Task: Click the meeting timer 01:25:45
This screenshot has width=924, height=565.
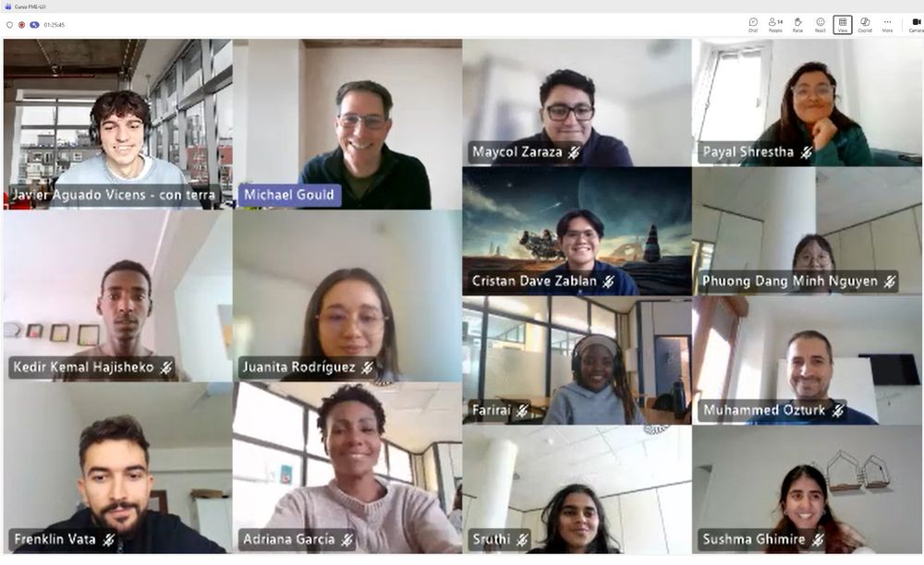Action: (55, 25)
